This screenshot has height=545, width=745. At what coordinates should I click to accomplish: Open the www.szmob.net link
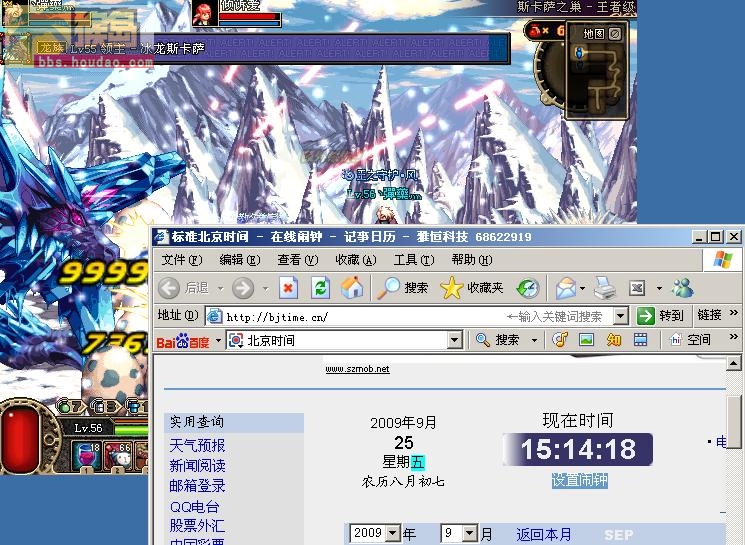357,369
